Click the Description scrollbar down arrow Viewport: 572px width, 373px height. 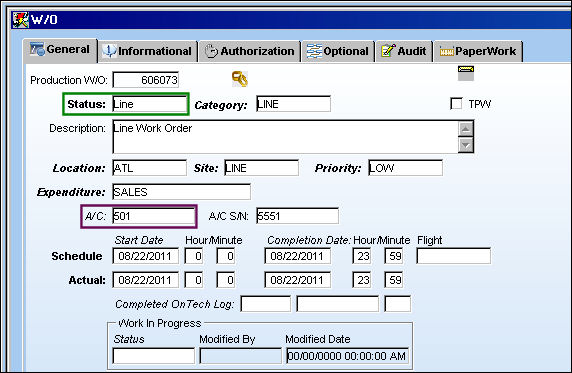coord(466,145)
